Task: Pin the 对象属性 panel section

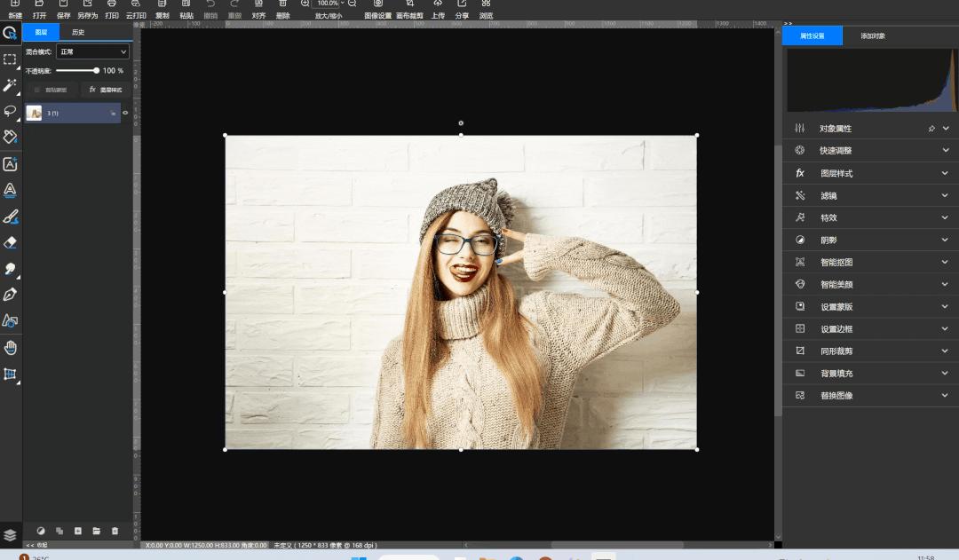Action: tap(931, 129)
